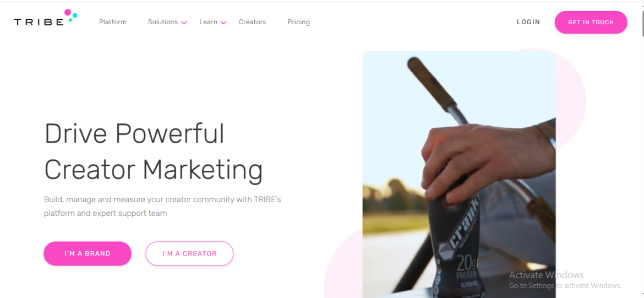
Task: Expand the Learn pink chevron arrow
Action: pyautogui.click(x=223, y=23)
